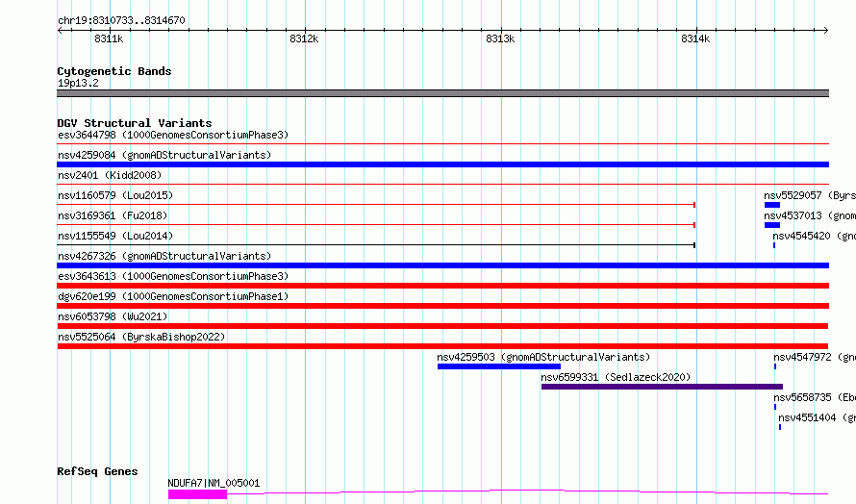Click the magenta NDUFA7 exon block
The height and width of the screenshot is (504, 856).
coord(197,494)
